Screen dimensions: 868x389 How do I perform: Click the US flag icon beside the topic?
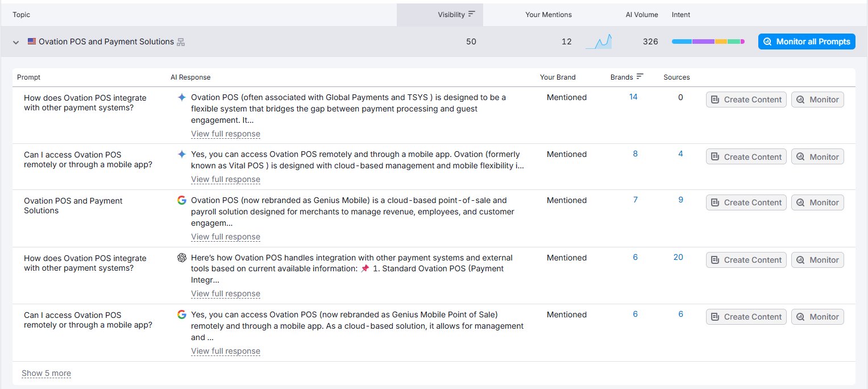[x=32, y=42]
